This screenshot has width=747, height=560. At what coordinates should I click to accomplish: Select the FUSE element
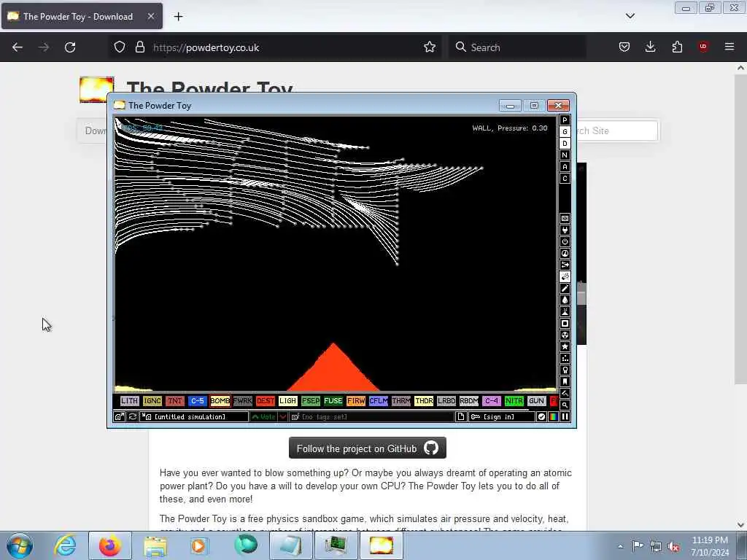coord(333,401)
